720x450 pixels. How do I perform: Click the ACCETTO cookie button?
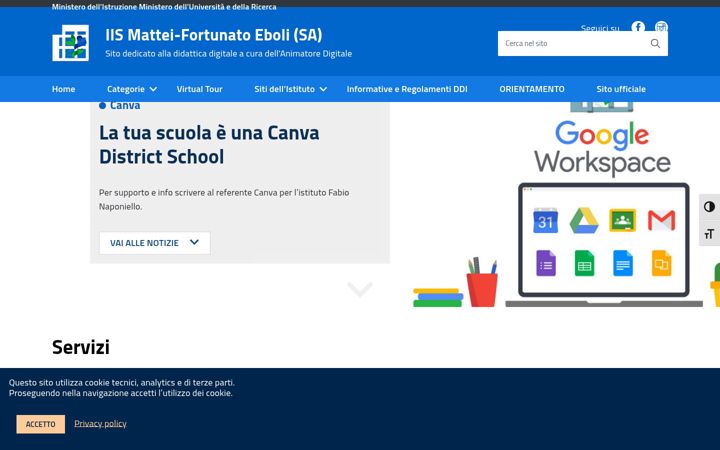point(40,424)
